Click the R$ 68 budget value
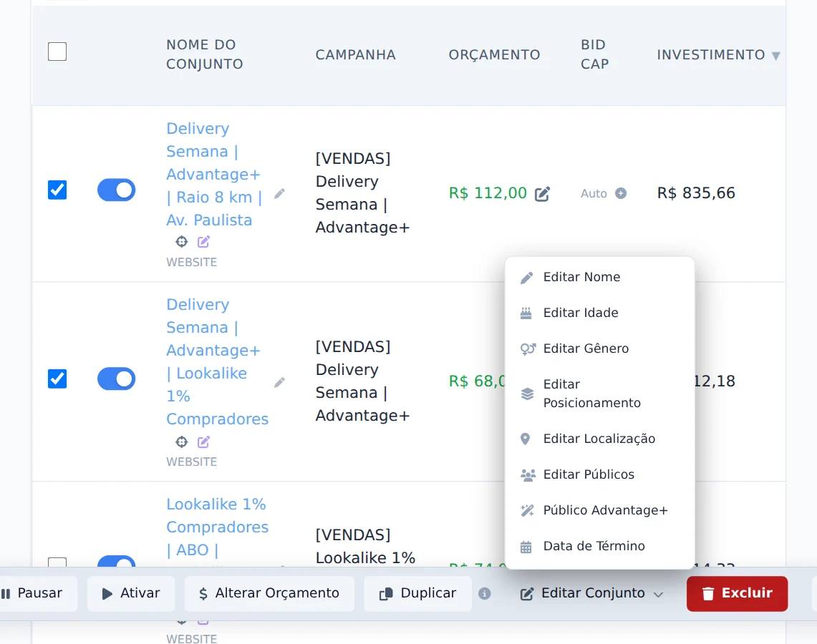The image size is (817, 644). (x=477, y=381)
